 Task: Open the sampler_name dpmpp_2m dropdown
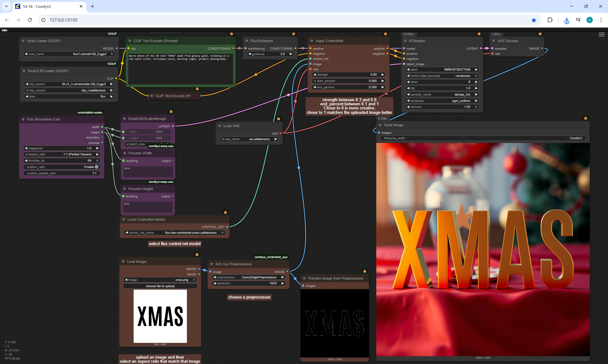click(x=442, y=95)
